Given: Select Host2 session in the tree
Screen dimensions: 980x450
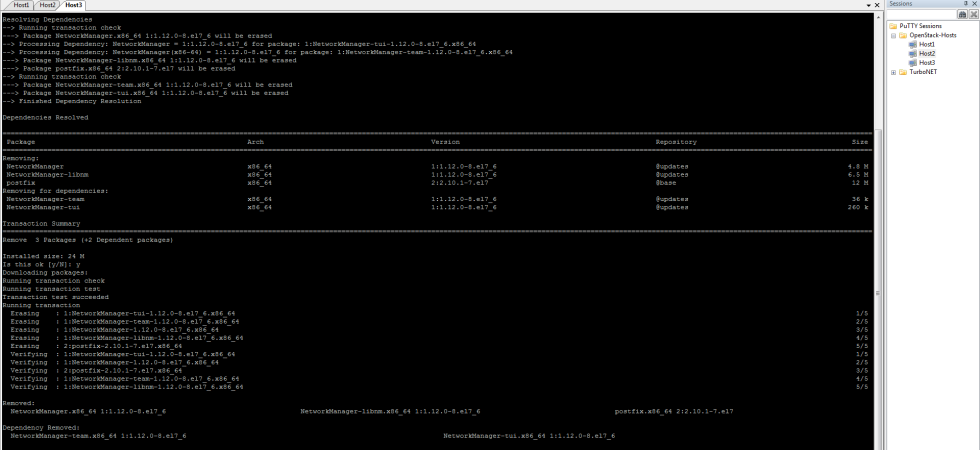Looking at the screenshot, I should click(927, 54).
